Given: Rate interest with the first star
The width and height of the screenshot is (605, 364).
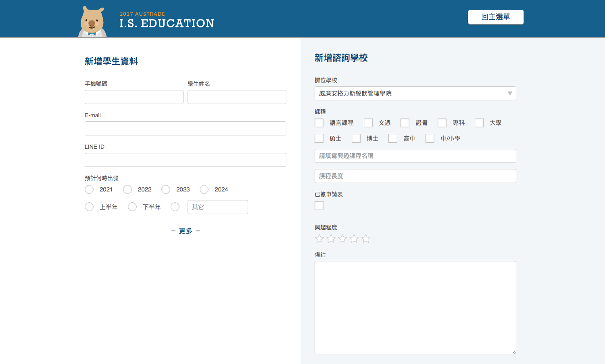Looking at the screenshot, I should (319, 239).
